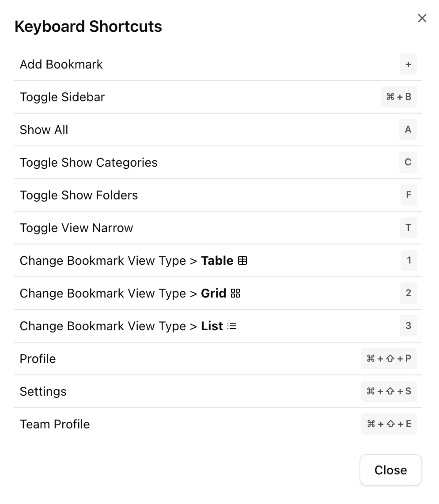Image resolution: width=439 pixels, height=504 pixels.
Task: Click the Settings shortcut label
Action: pyautogui.click(x=43, y=392)
